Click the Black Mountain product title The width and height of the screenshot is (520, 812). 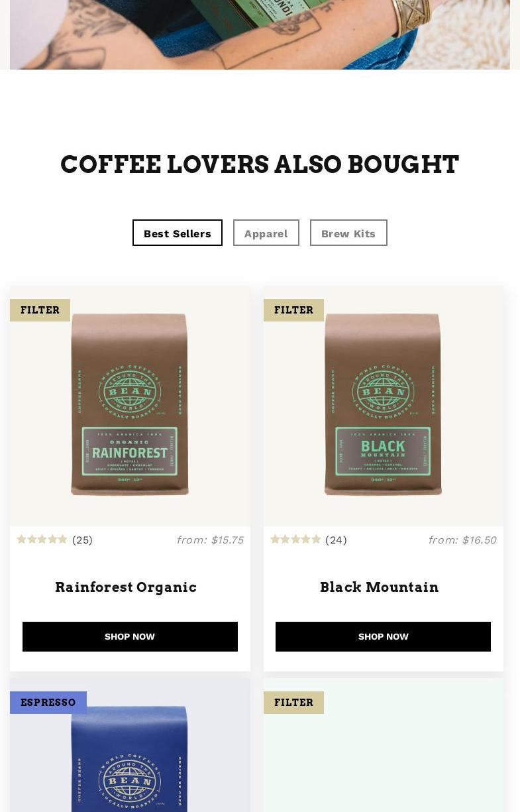[380, 587]
